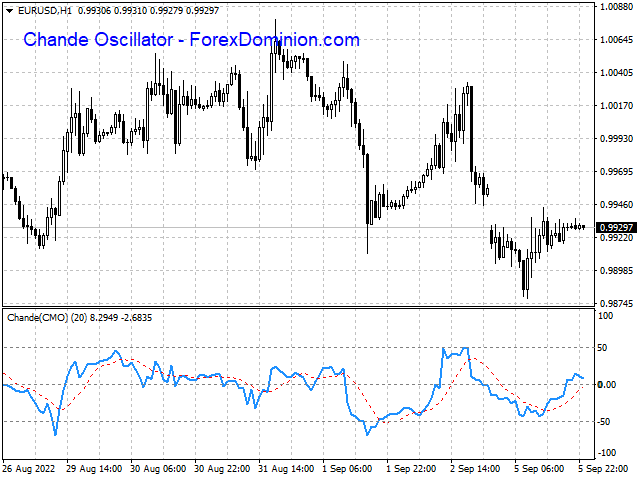Select the 0.99220 price scale value
Screen dimensions: 640x480
pyautogui.click(x=616, y=238)
